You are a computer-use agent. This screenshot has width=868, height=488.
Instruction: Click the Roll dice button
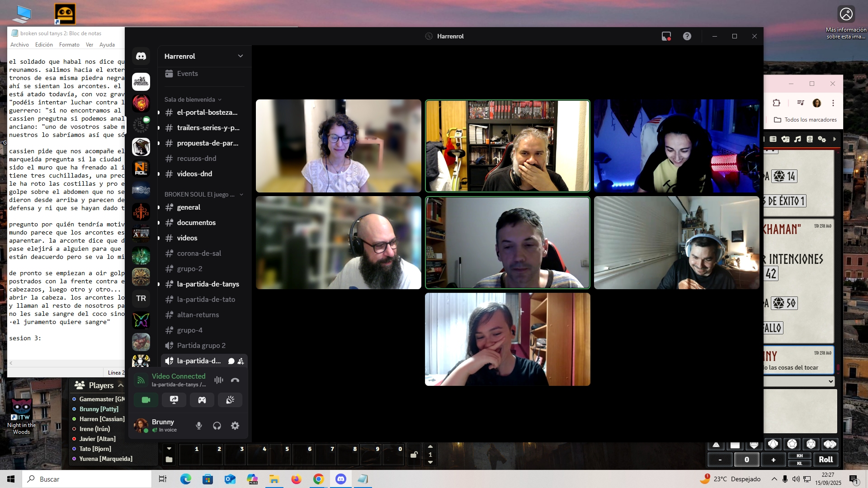[x=826, y=460]
